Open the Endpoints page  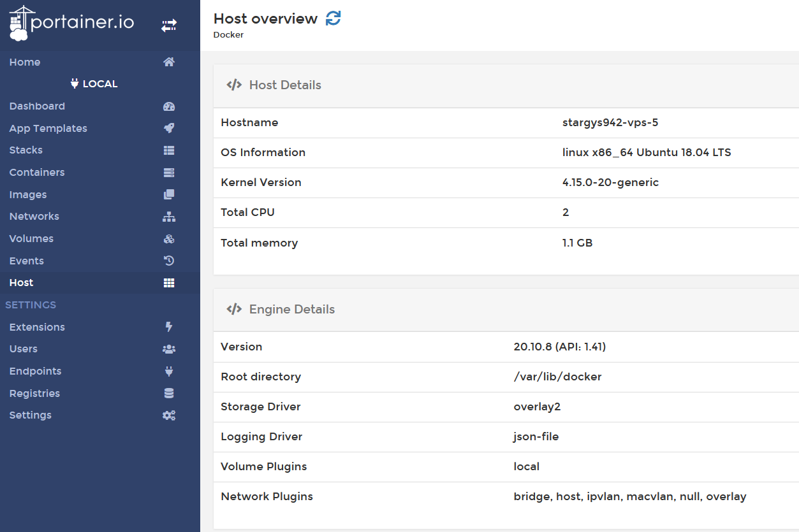[36, 371]
